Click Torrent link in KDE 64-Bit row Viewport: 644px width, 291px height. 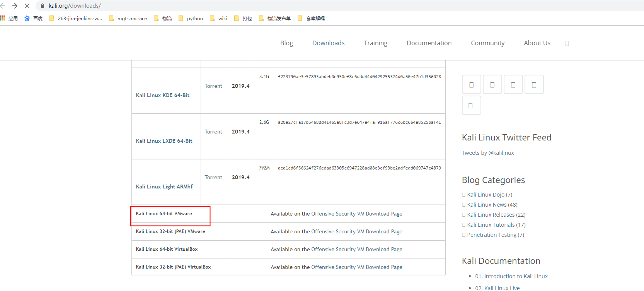[x=213, y=86]
